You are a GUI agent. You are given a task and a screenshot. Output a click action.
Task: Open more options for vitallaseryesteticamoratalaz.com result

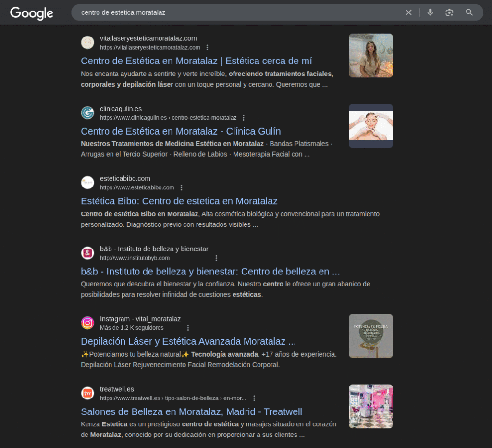coord(207,48)
